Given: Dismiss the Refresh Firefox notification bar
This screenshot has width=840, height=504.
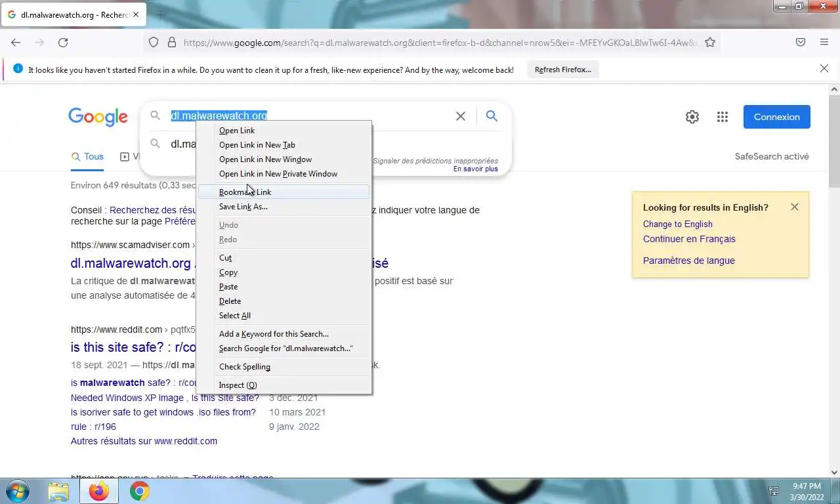Looking at the screenshot, I should pos(824,68).
